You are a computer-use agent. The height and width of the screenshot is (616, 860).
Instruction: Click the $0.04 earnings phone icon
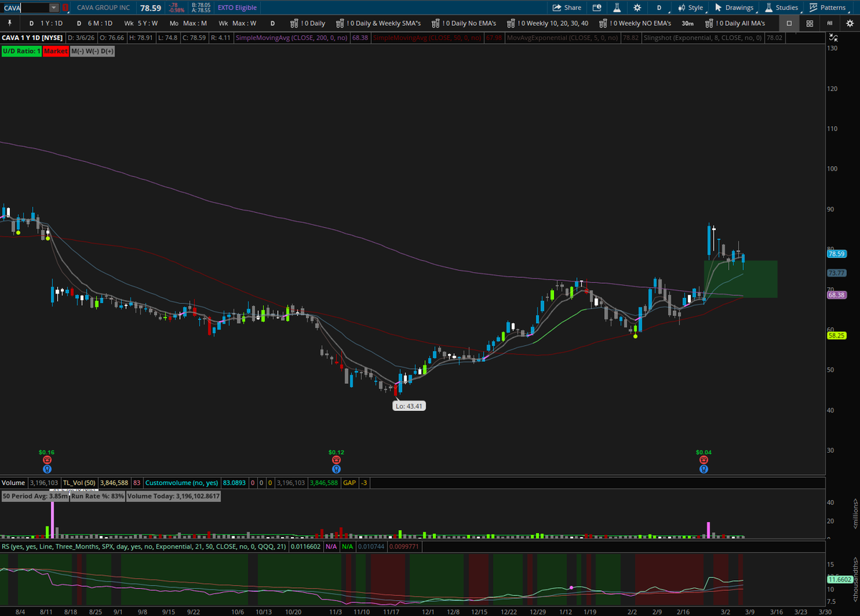point(704,461)
